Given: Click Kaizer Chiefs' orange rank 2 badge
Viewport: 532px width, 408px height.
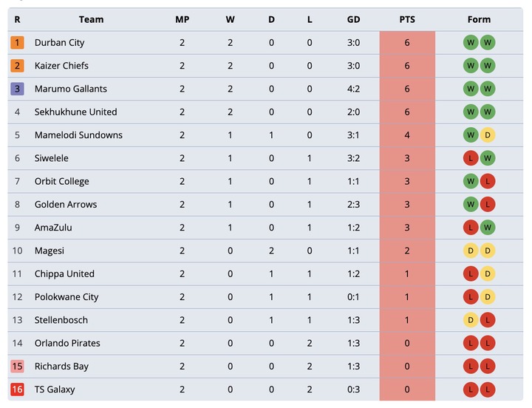Looking at the screenshot, I should (x=17, y=66).
